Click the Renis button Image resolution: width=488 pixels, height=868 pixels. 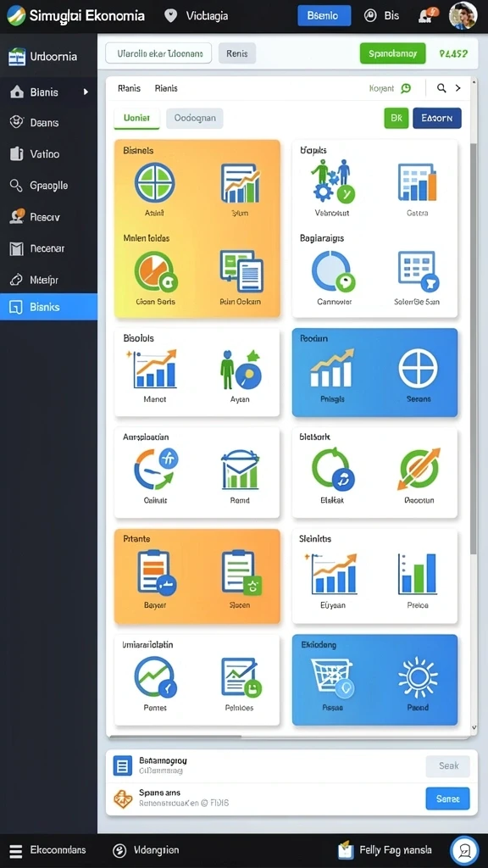(x=237, y=53)
